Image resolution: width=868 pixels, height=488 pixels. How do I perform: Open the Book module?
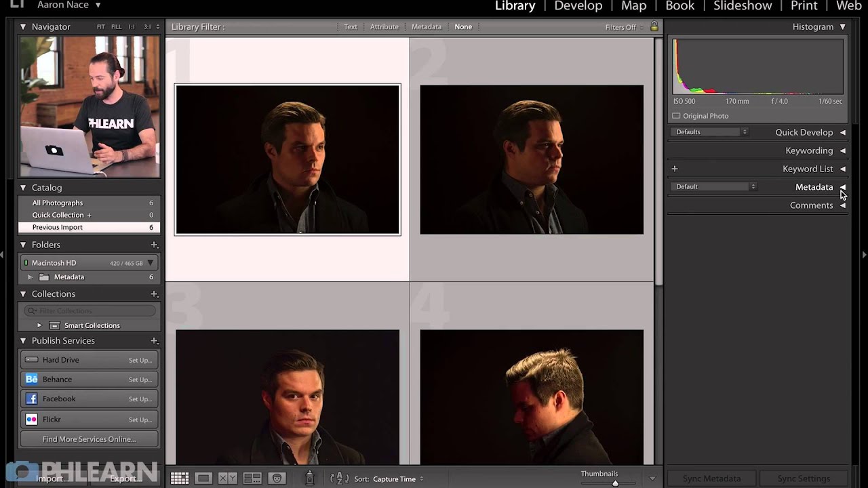(679, 6)
